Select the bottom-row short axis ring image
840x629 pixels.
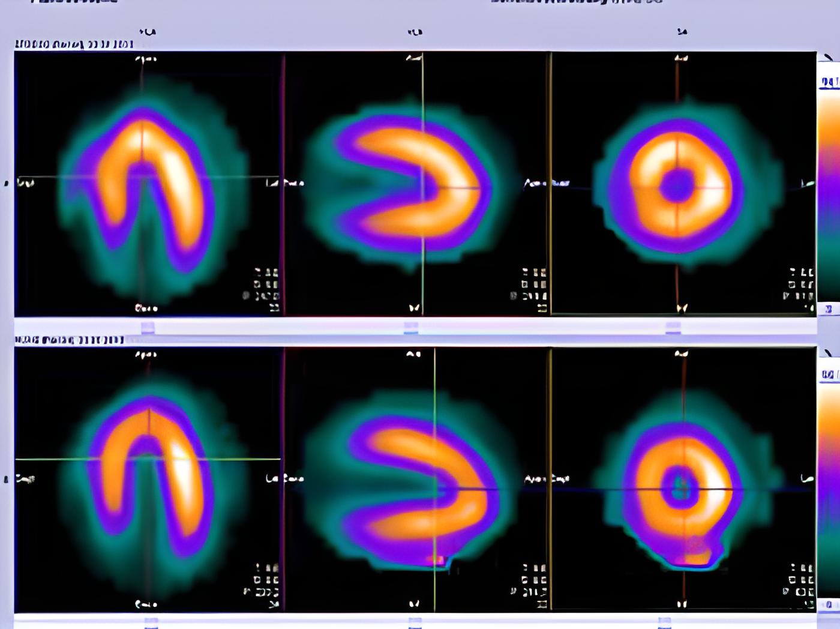683,479
